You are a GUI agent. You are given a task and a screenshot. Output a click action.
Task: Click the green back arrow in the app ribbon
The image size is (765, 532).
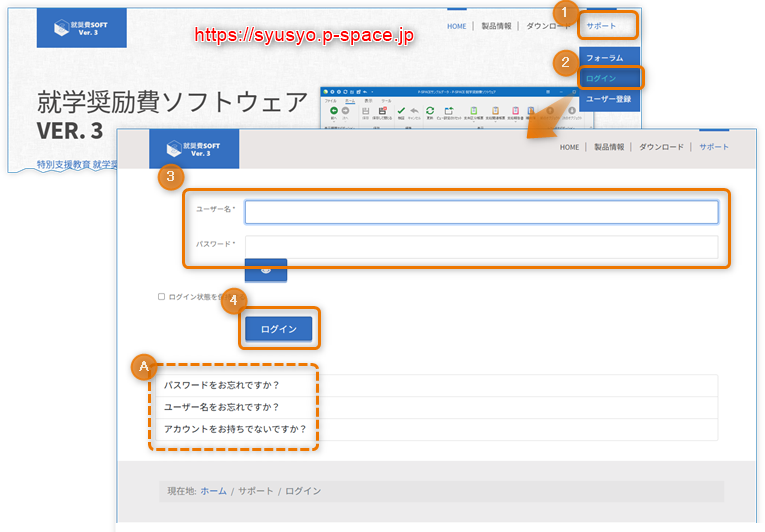point(334,111)
